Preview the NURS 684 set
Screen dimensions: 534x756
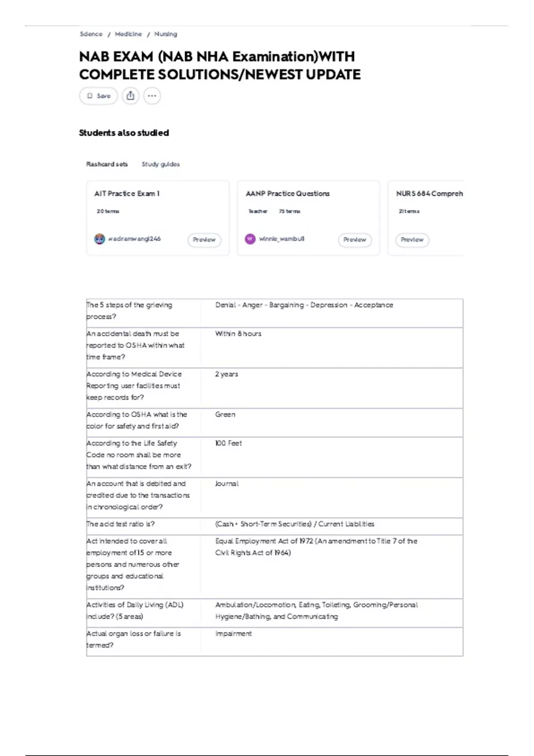coord(412,240)
